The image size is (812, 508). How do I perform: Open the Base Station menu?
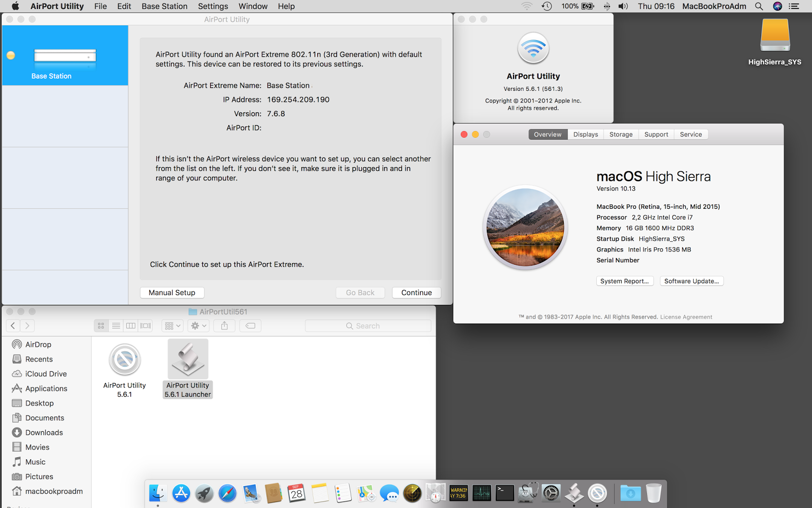coord(164,6)
